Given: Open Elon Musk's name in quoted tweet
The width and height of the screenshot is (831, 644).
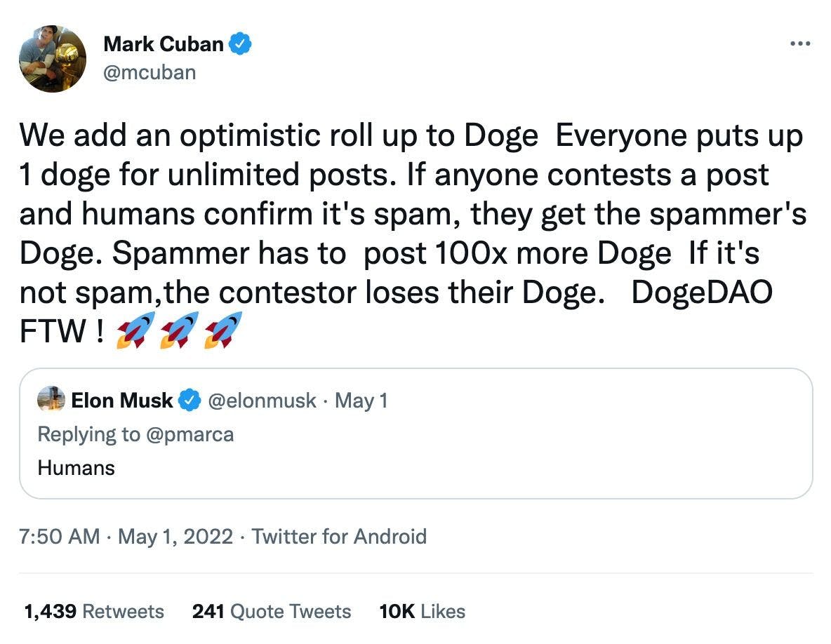Looking at the screenshot, I should [x=121, y=401].
